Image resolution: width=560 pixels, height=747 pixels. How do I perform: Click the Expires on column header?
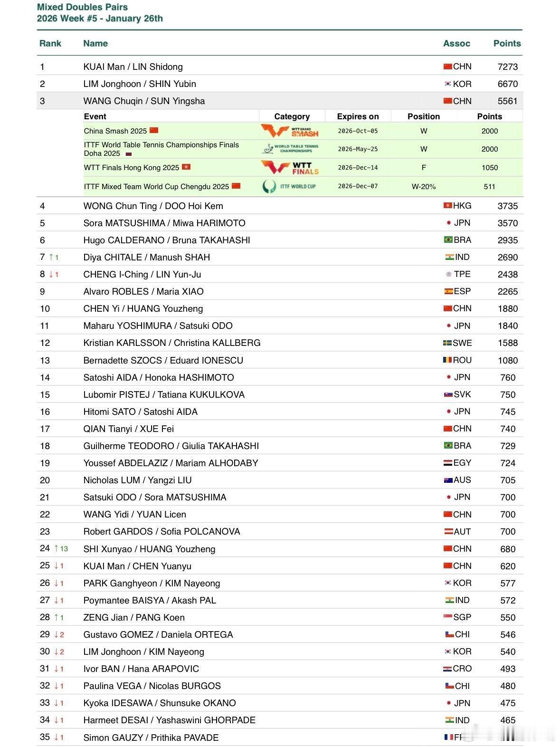click(358, 116)
